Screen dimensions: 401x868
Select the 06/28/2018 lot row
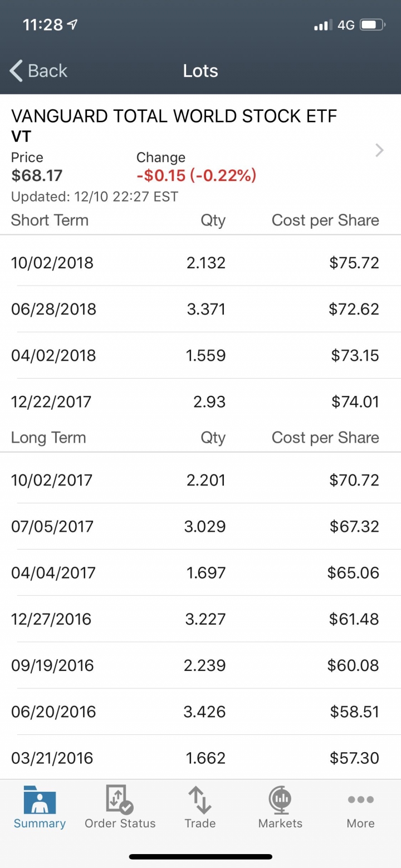200,309
